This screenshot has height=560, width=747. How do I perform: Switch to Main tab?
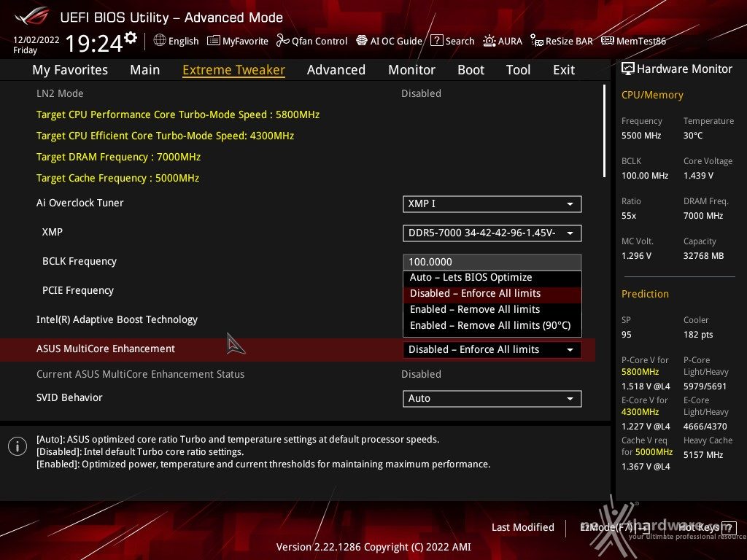[145, 70]
